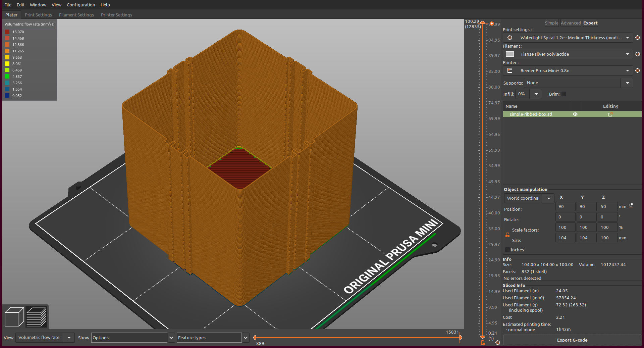The image size is (644, 348).
Task: Open the Edit menu
Action: tap(20, 5)
